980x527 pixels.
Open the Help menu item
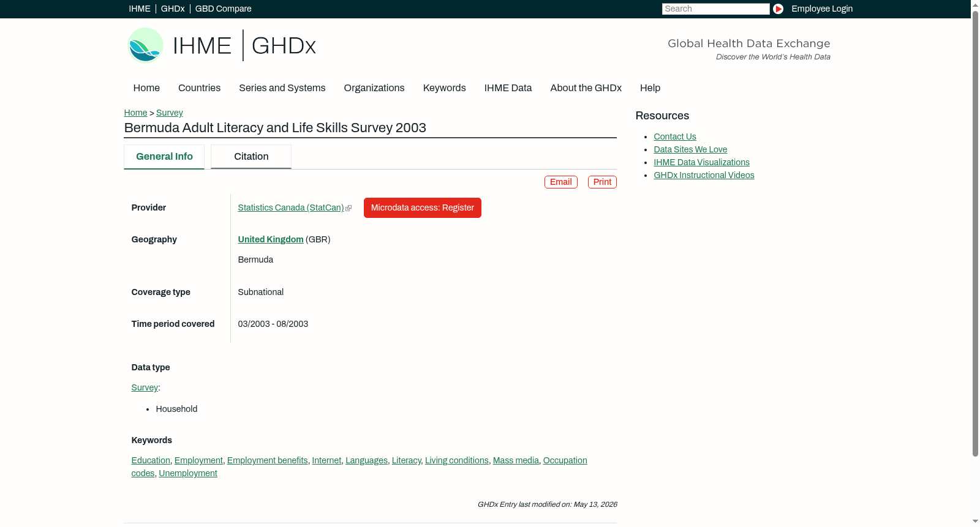pos(650,88)
